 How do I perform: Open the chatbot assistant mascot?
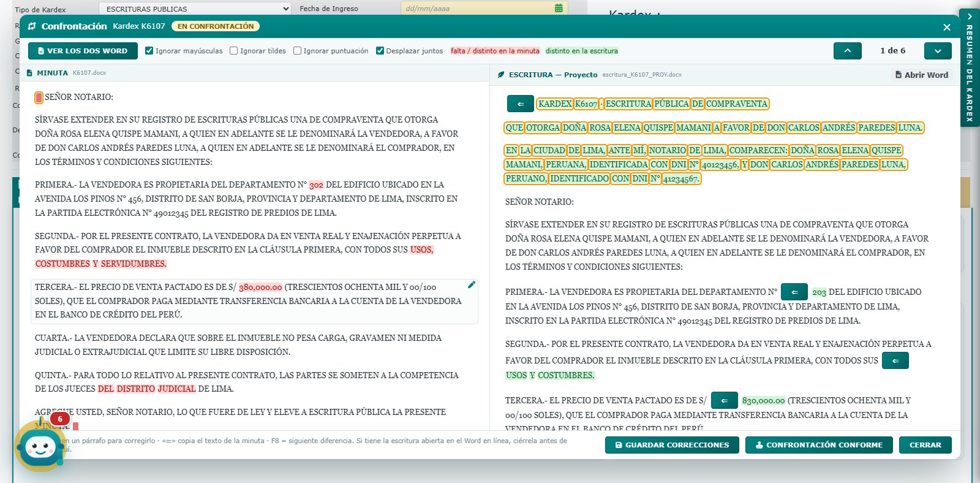(x=40, y=446)
